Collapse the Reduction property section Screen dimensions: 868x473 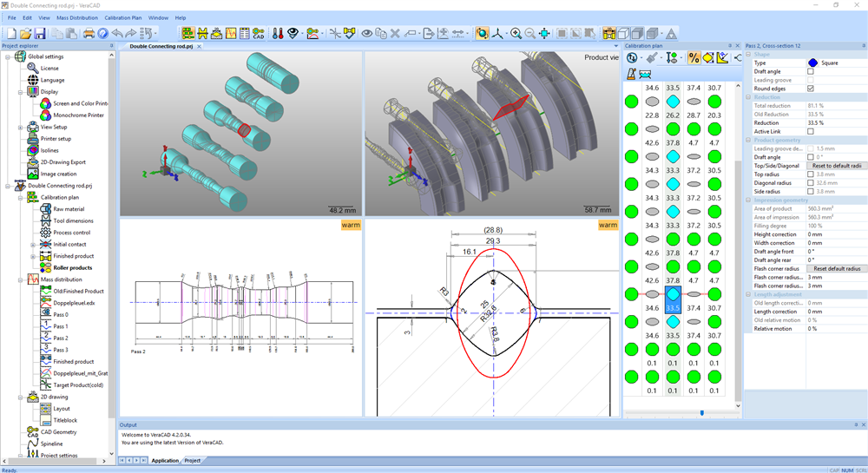pyautogui.click(x=748, y=97)
